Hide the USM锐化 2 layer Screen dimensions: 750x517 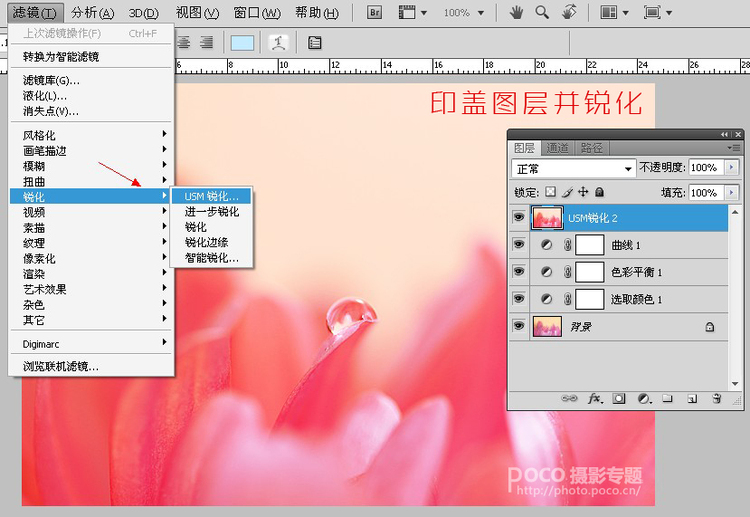[x=519, y=218]
